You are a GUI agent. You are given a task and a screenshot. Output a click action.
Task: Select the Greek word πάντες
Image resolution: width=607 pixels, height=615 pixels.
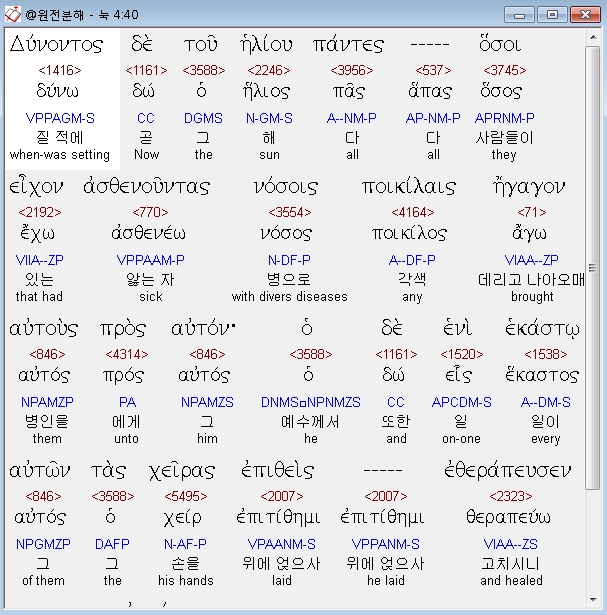tap(348, 45)
